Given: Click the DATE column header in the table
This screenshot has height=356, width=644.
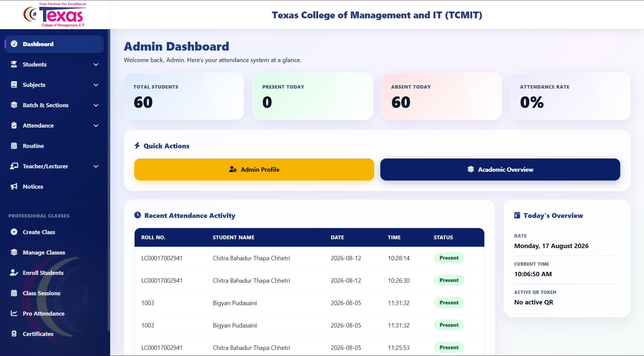Looking at the screenshot, I should click(x=337, y=237).
